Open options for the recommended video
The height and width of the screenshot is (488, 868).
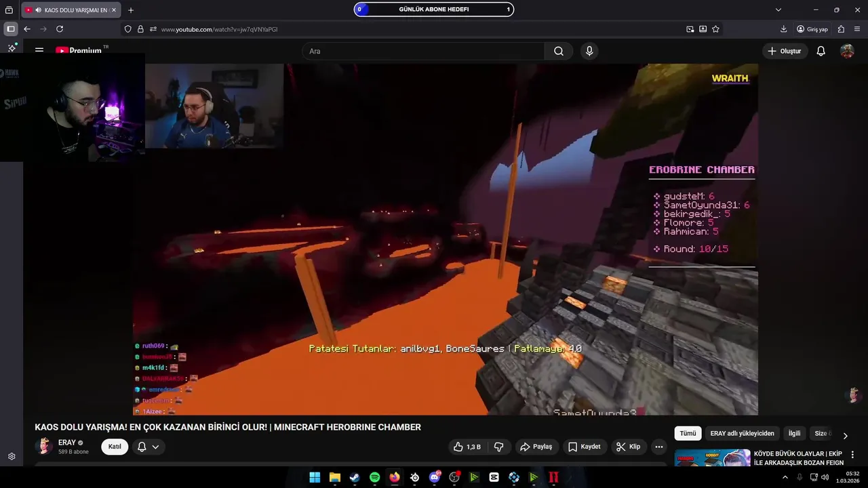point(853,455)
